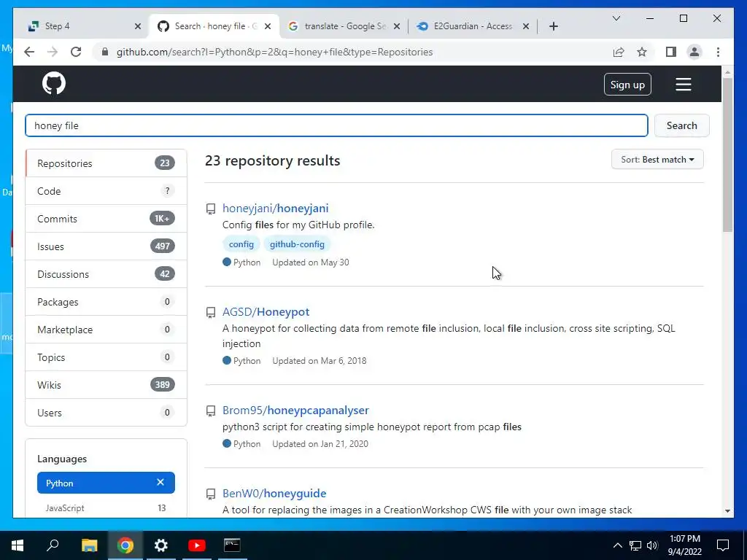This screenshot has height=560, width=747.
Task: Open the network status tray icon
Action: click(635, 545)
